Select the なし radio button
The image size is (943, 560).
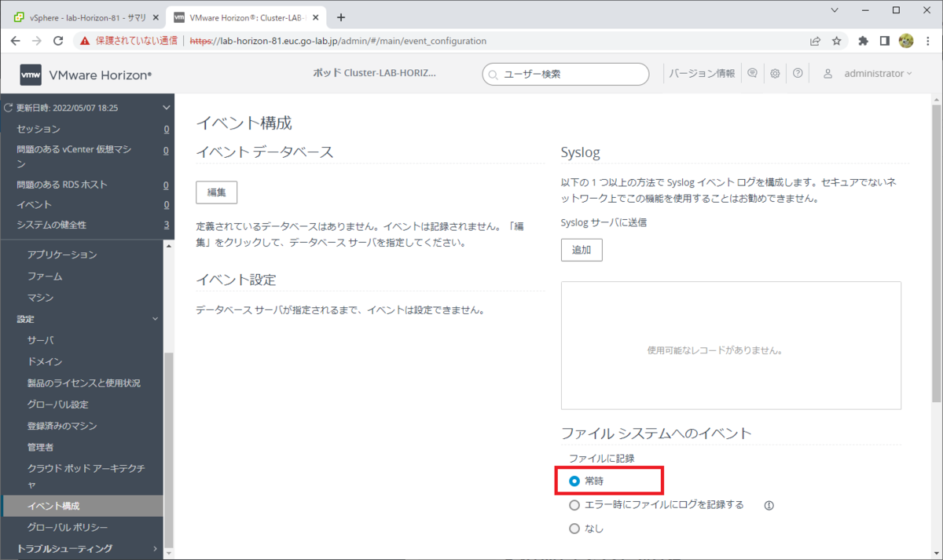coord(574,529)
